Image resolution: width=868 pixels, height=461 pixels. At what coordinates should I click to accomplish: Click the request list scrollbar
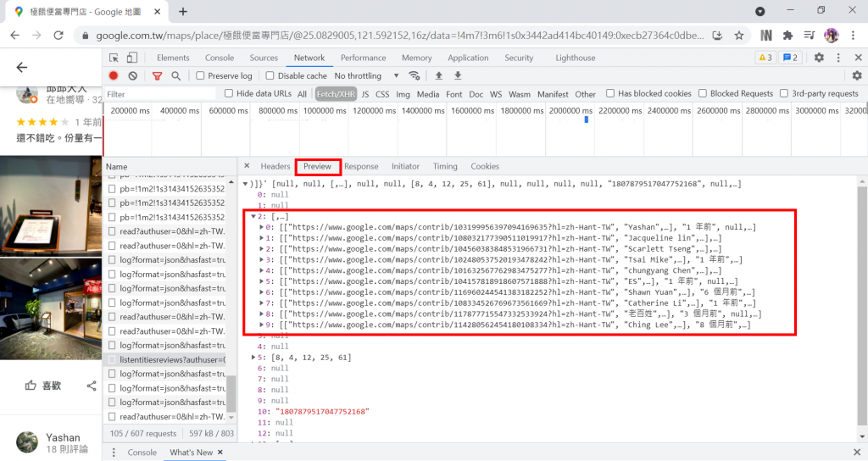click(x=231, y=394)
